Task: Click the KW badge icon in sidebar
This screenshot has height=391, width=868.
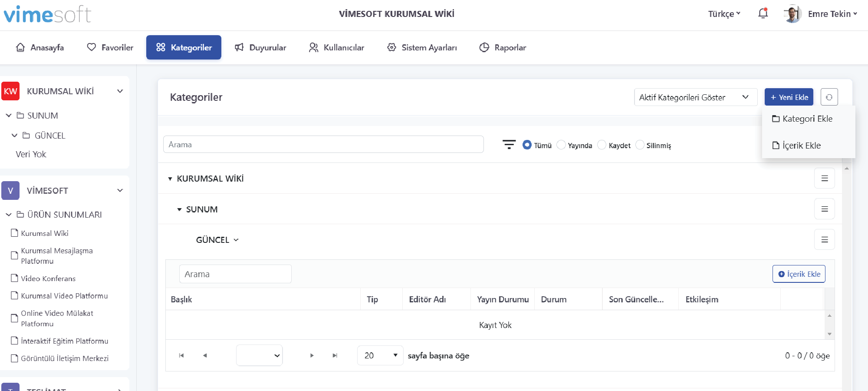Action: [x=10, y=91]
